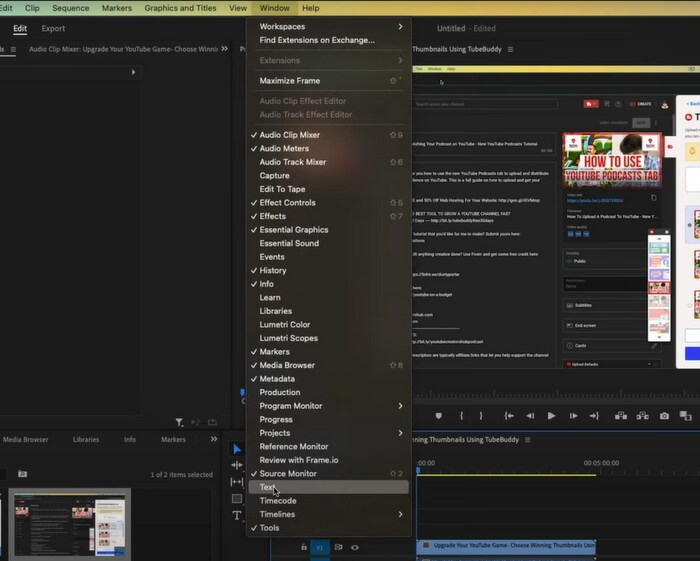
Task: Click the expand arrow in left panel
Action: 133,72
